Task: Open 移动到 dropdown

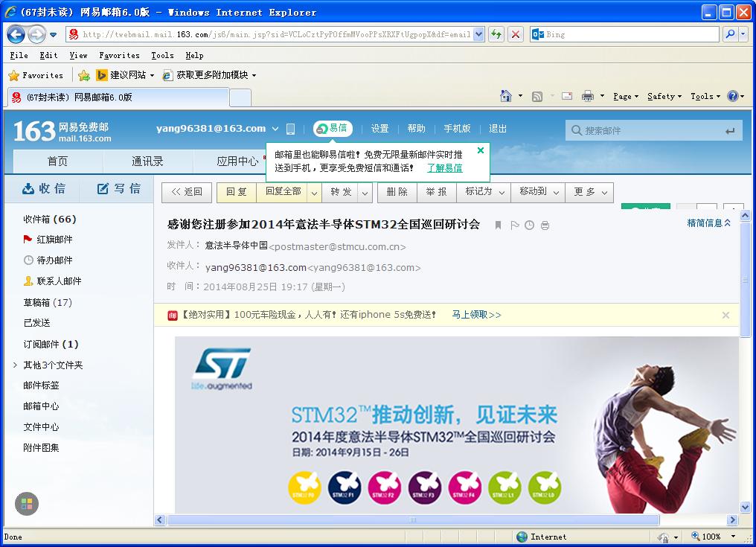Action: coord(539,193)
